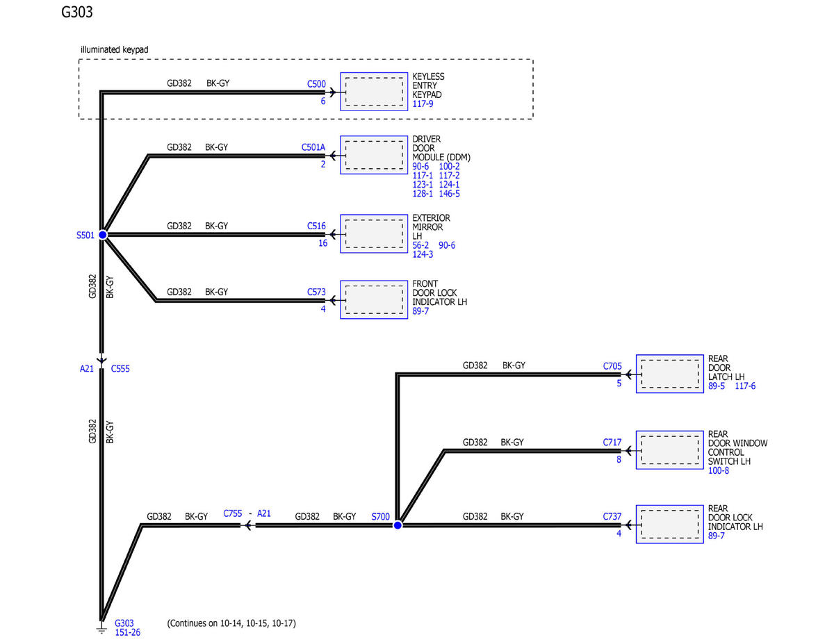Viewport: 834px width, 644px height.
Task: Select the Driver Door Module component box
Action: coord(374,155)
